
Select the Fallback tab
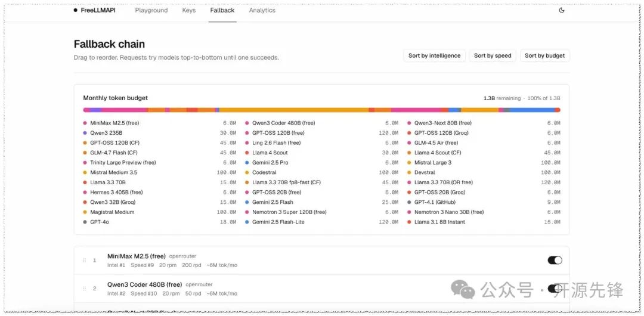tap(222, 10)
